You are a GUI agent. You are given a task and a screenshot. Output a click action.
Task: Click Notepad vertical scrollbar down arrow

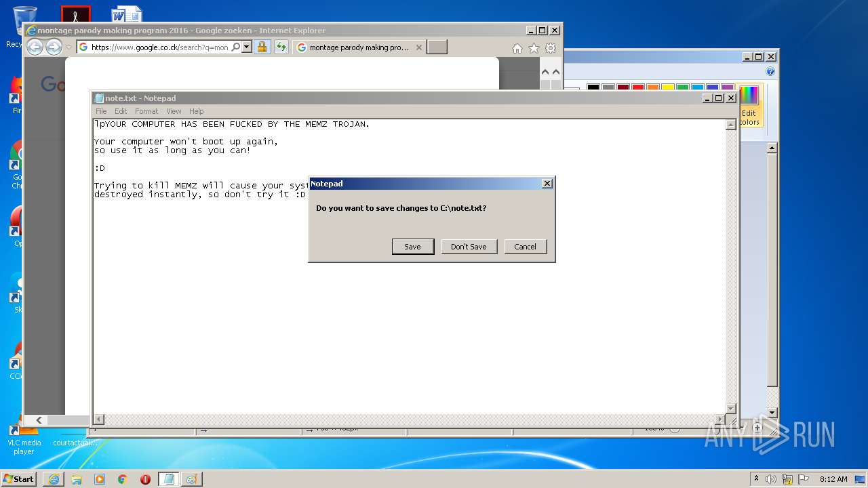pos(730,409)
